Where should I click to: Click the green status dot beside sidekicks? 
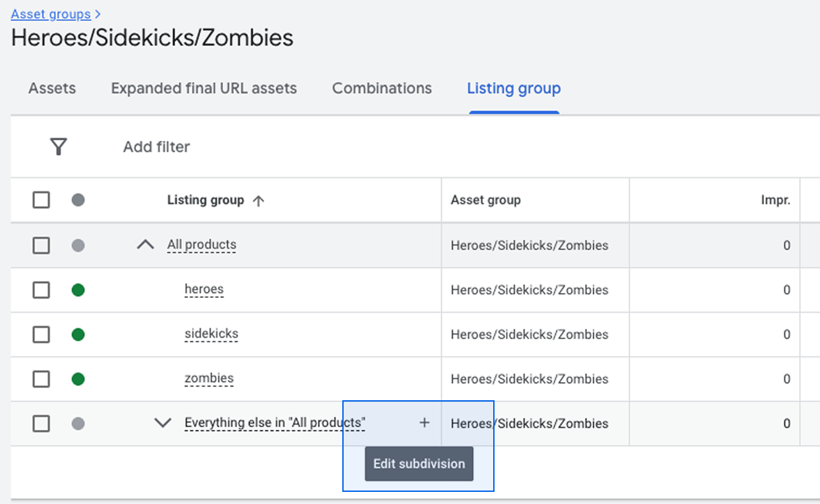point(78,334)
